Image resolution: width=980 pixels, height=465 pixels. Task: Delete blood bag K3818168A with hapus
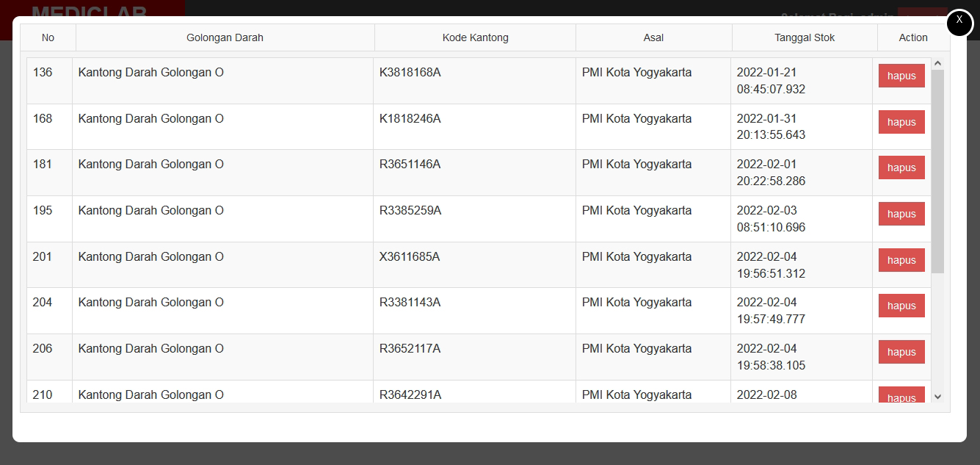click(x=901, y=76)
